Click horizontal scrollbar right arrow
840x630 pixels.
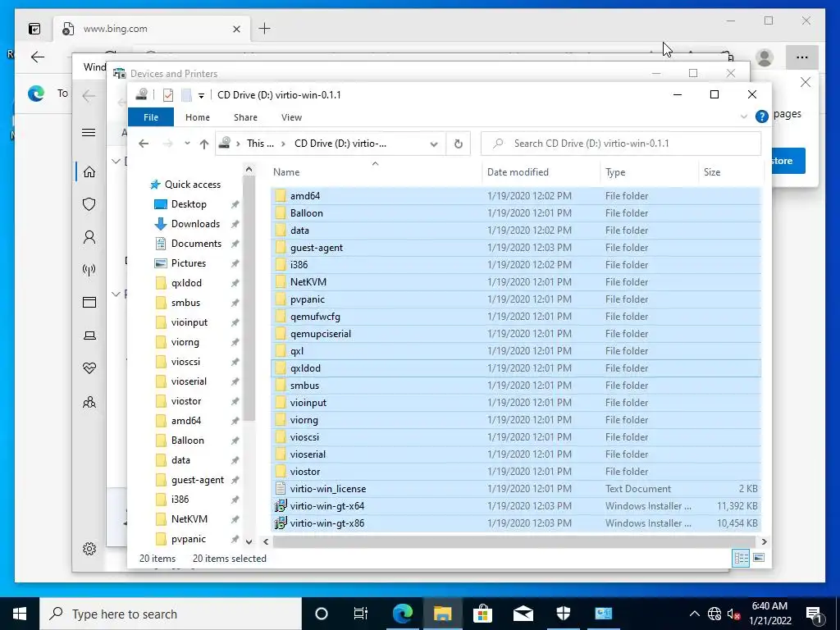[x=764, y=541]
